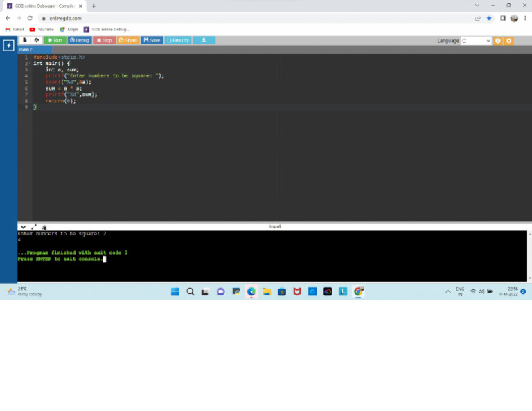
Task: Click the orange info icon near Language
Action: click(498, 41)
